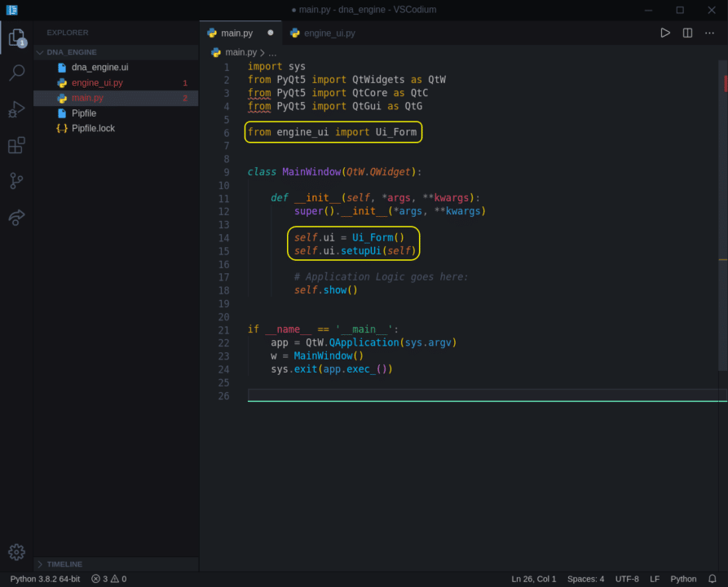This screenshot has width=728, height=587.
Task: Click 'setupUi' on line 15
Action: [x=361, y=251]
